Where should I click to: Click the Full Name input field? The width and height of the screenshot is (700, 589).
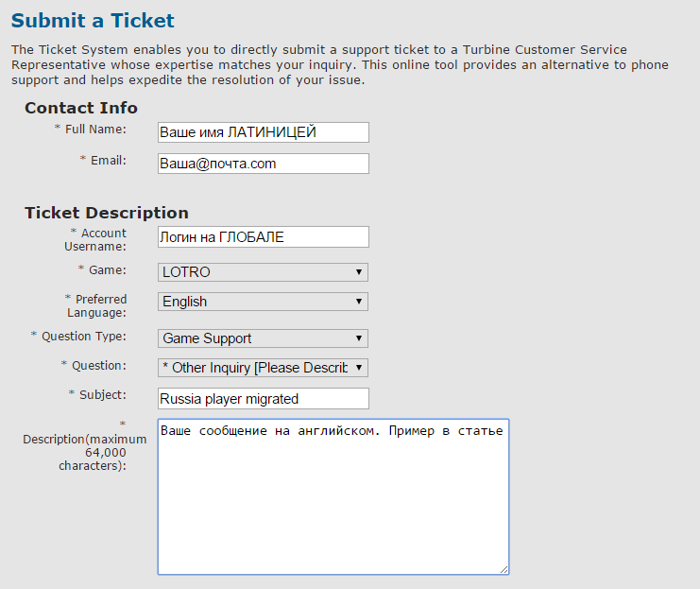point(263,132)
